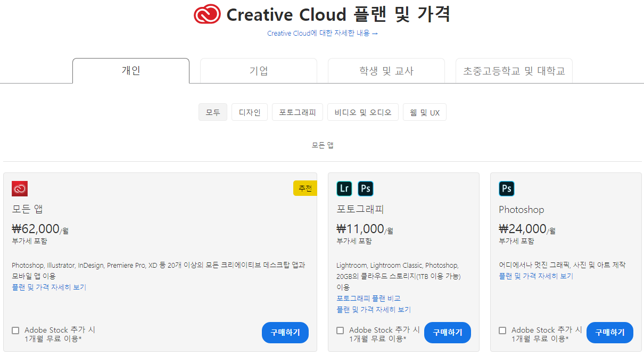Click the ₩62,000/월 price text
This screenshot has width=644, height=355.
pyautogui.click(x=40, y=229)
